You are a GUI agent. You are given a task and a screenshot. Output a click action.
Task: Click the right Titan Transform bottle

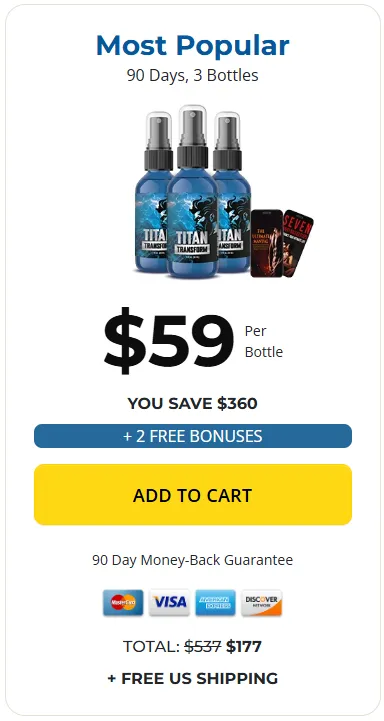pos(233,191)
